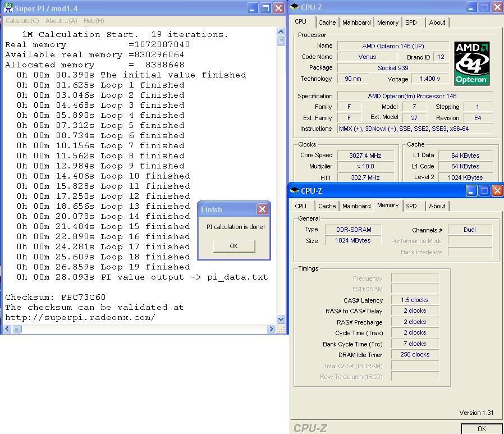Open the Help(H) menu in Super PI
The width and height of the screenshot is (504, 434).
coord(94,21)
